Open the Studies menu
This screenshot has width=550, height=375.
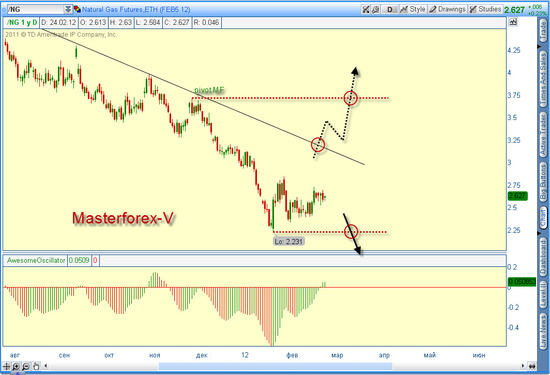click(x=485, y=9)
